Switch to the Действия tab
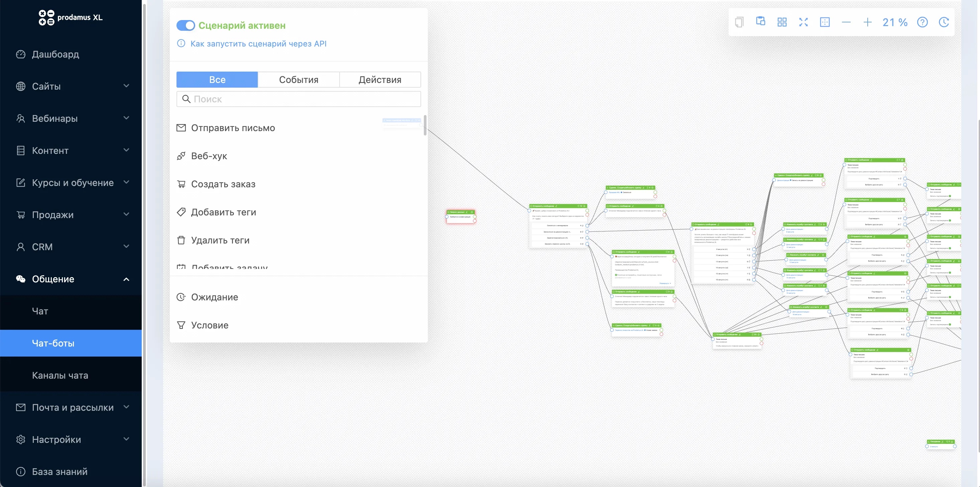 [x=380, y=80]
